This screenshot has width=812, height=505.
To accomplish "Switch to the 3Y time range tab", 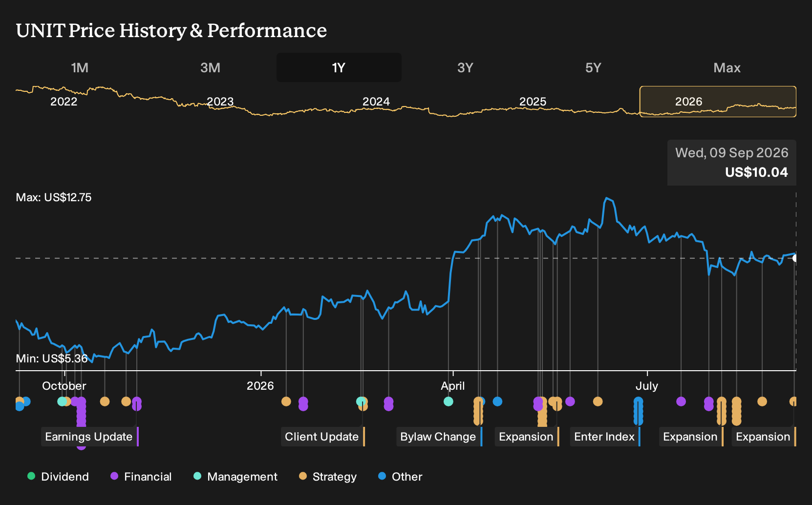I will (465, 67).
